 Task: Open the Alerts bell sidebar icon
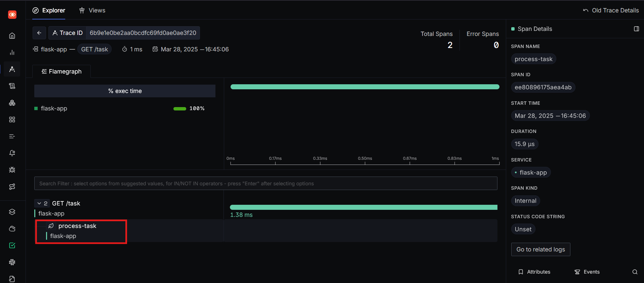[12, 153]
